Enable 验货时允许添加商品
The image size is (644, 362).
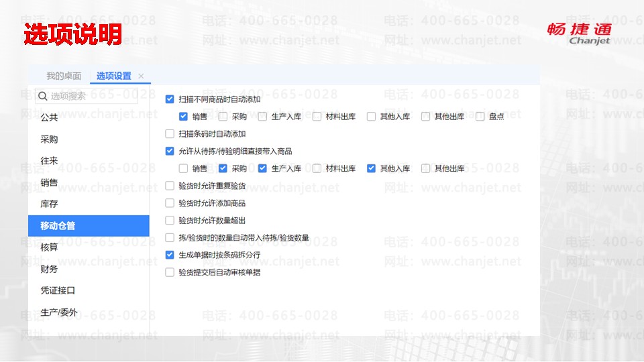[x=170, y=203]
